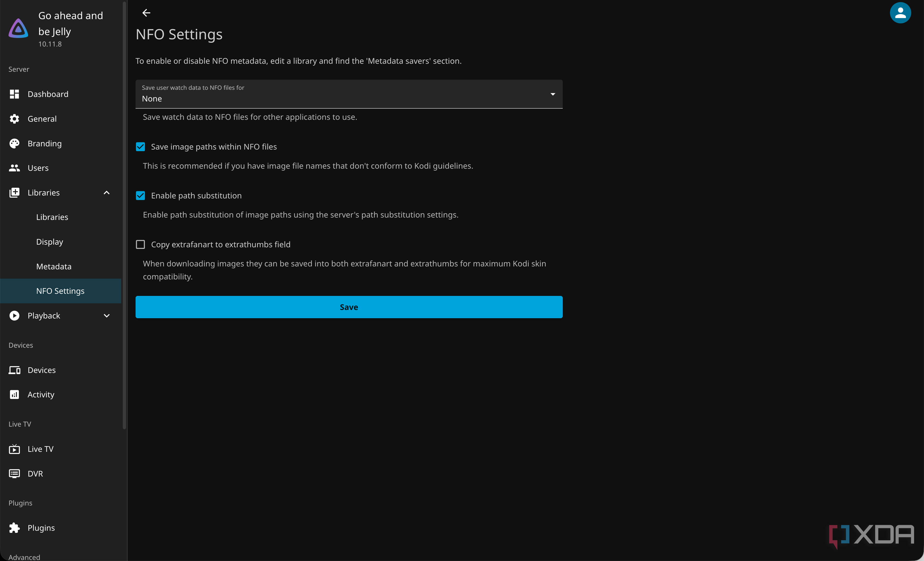The image size is (924, 561).
Task: Open the Dashboard link text
Action: (48, 94)
